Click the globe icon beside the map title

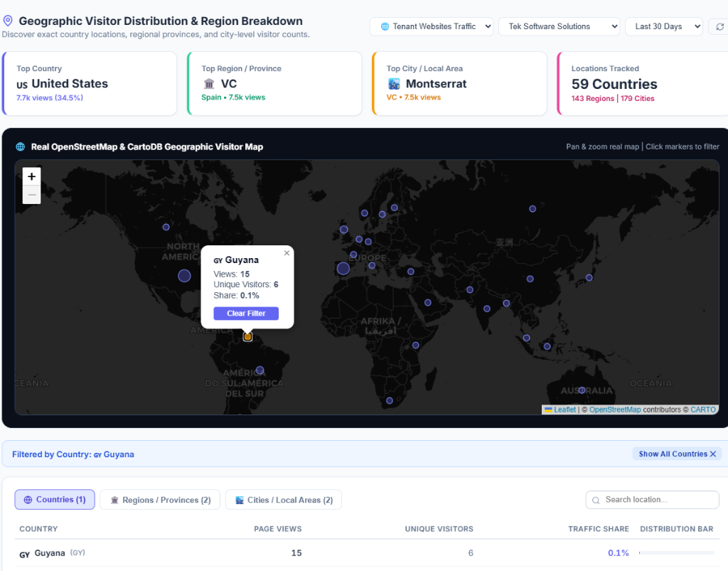21,146
